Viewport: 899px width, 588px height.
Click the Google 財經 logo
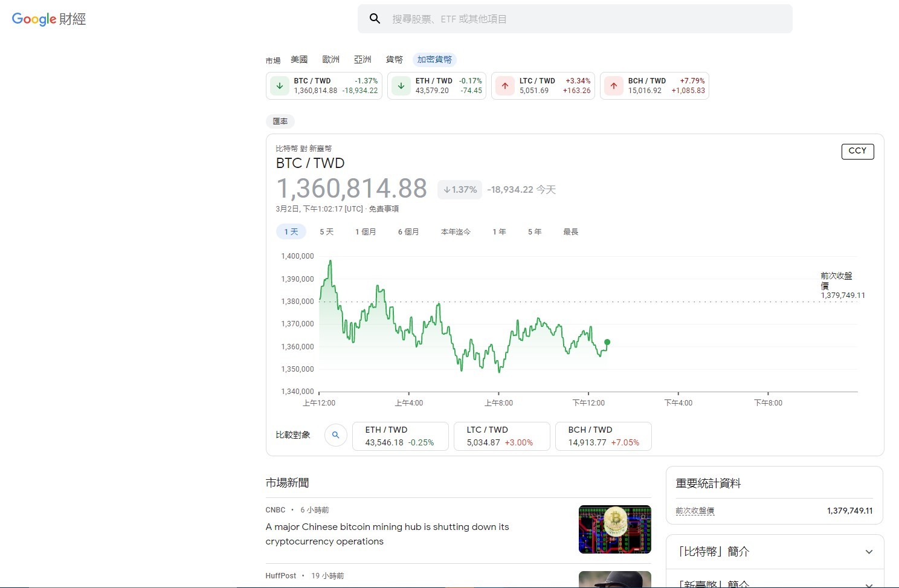tap(49, 19)
